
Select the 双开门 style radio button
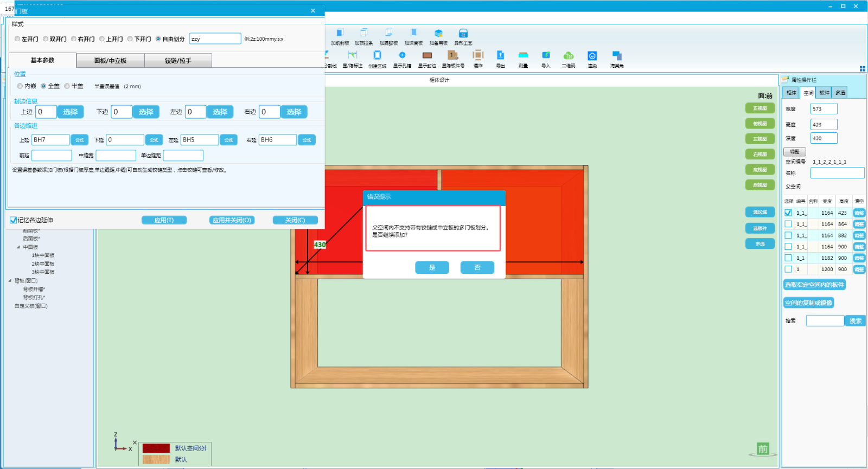point(46,39)
